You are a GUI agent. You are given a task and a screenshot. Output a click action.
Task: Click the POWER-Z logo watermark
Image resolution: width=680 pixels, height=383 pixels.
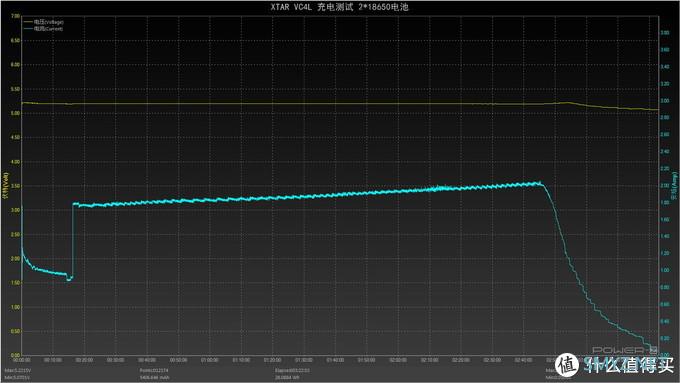[x=624, y=350]
